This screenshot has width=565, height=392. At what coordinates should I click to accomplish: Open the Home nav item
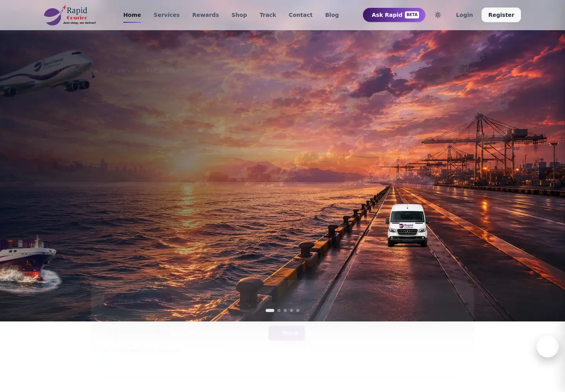coord(132,15)
